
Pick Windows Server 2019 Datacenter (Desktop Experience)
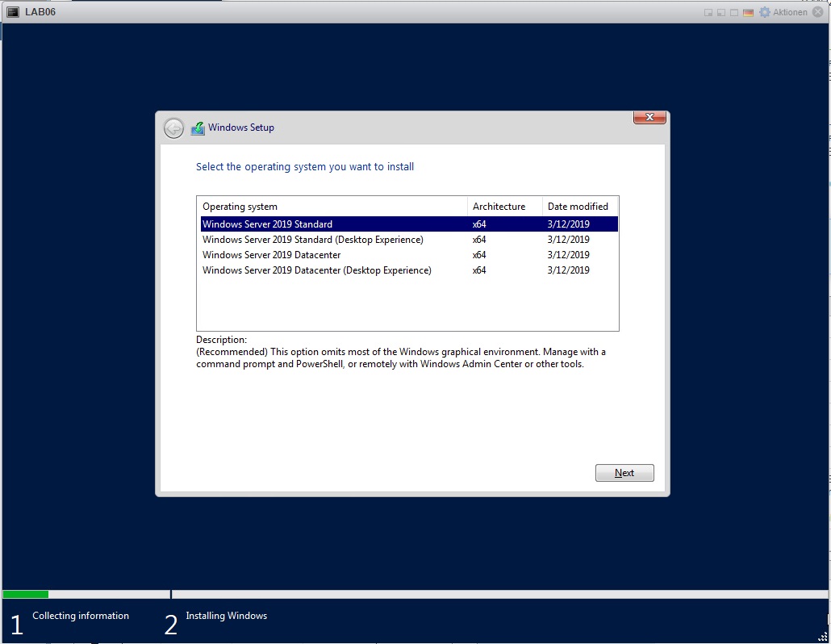pyautogui.click(x=316, y=270)
